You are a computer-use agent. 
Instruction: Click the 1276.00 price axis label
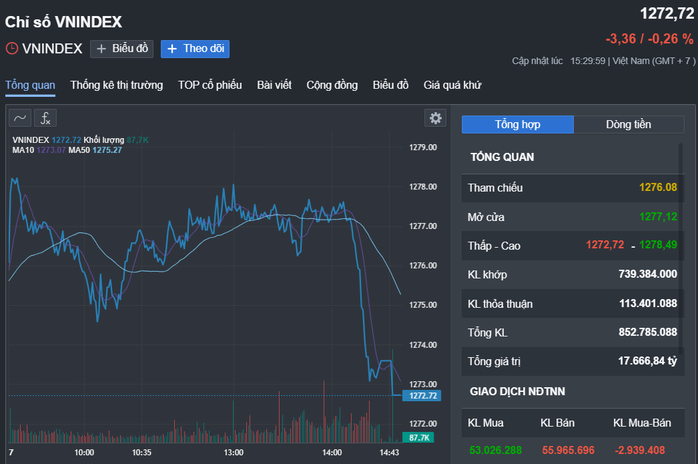tap(423, 265)
